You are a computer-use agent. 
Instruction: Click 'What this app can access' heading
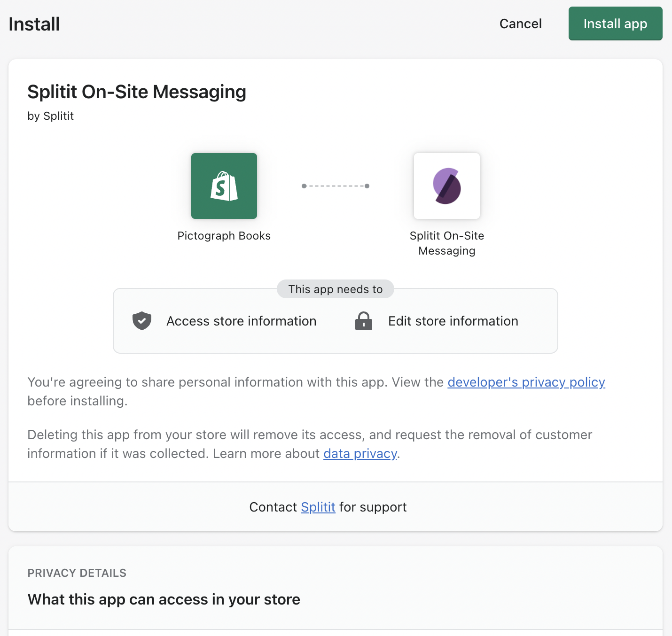coord(164,599)
